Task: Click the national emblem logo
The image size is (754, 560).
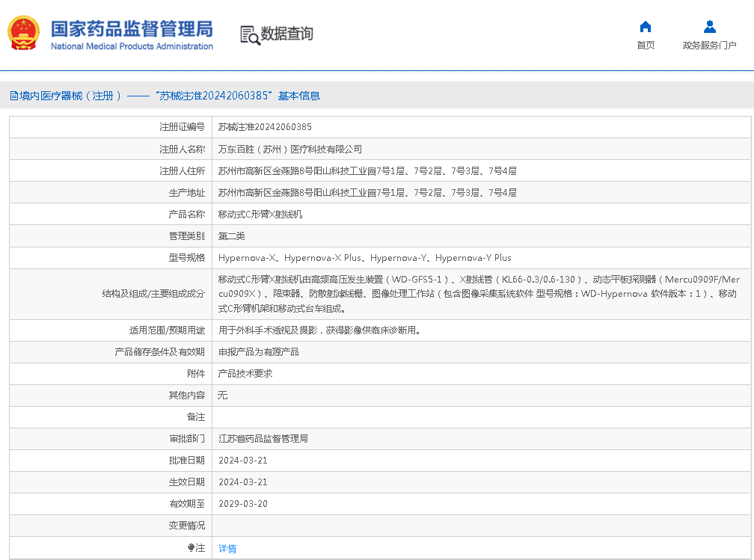Action: coord(23,33)
